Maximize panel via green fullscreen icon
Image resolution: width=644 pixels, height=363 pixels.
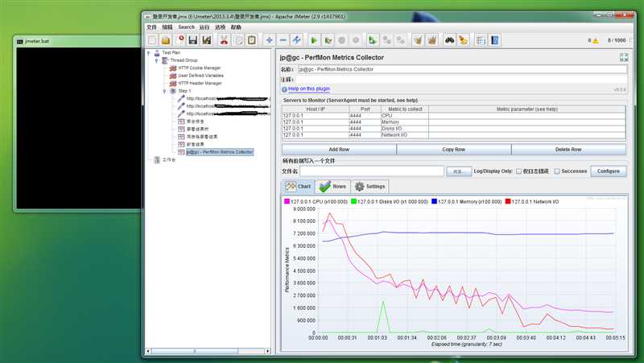click(x=623, y=57)
